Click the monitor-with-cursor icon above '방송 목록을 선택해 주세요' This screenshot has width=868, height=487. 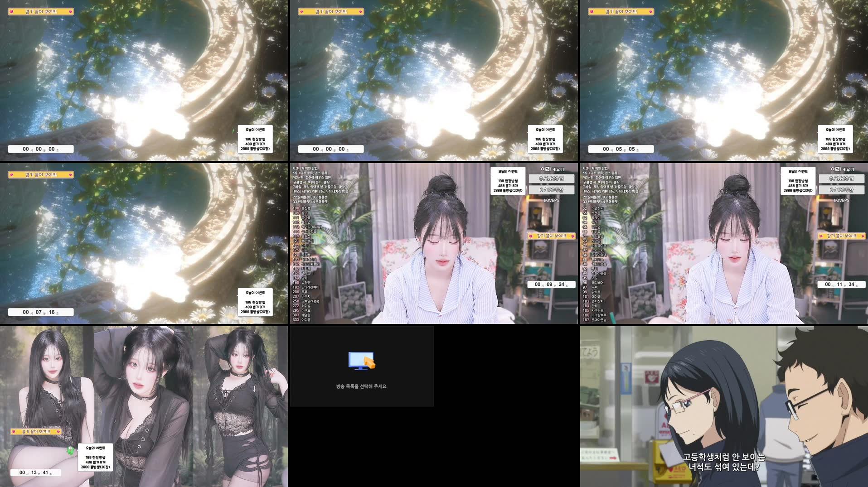[x=360, y=359]
